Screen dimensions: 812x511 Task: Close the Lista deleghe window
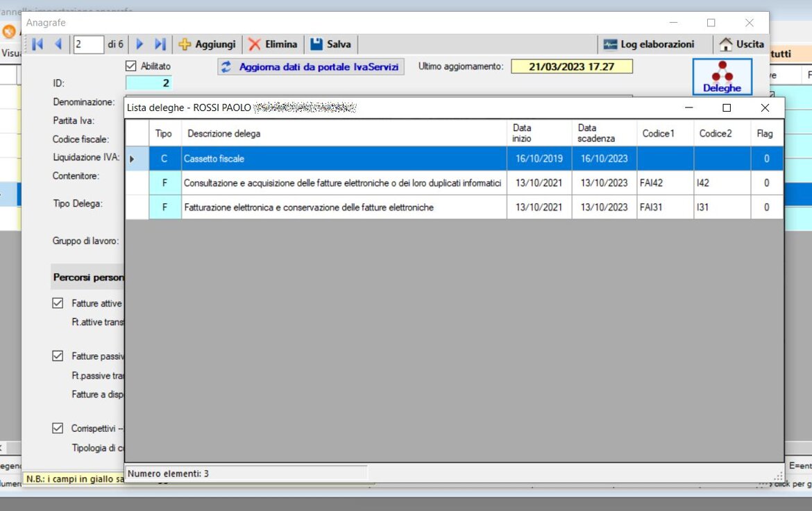pos(765,108)
